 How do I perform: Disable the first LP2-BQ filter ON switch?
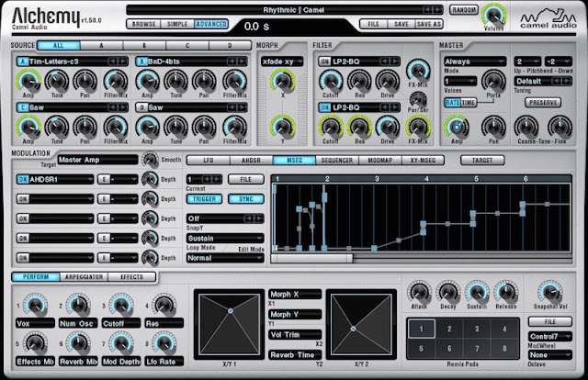[x=324, y=61]
